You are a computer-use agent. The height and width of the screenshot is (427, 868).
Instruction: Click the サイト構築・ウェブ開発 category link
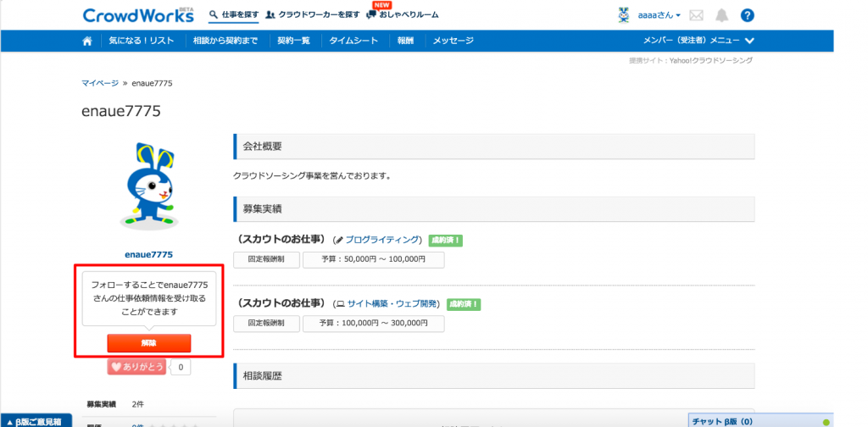coord(390,302)
